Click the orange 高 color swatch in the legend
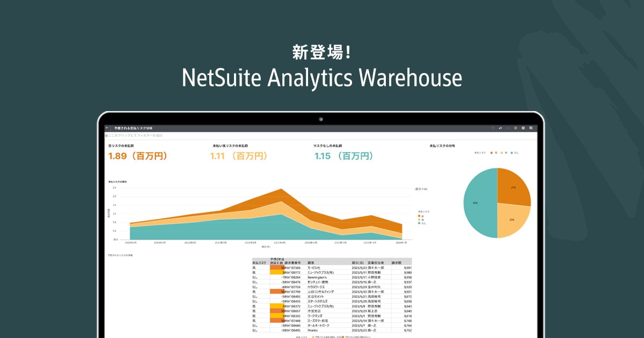This screenshot has width=644, height=338. tap(492, 153)
